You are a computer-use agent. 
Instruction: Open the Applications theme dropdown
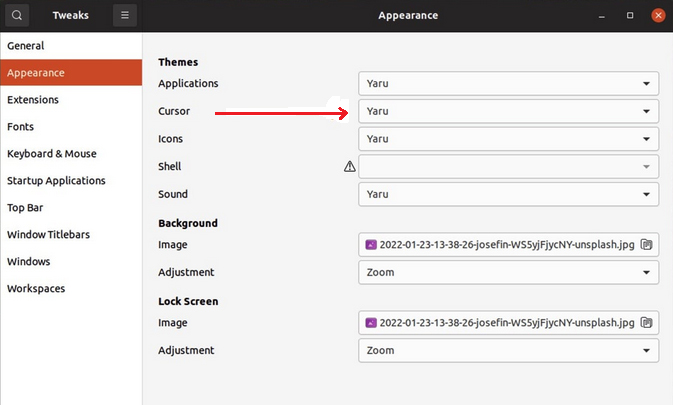tap(509, 84)
